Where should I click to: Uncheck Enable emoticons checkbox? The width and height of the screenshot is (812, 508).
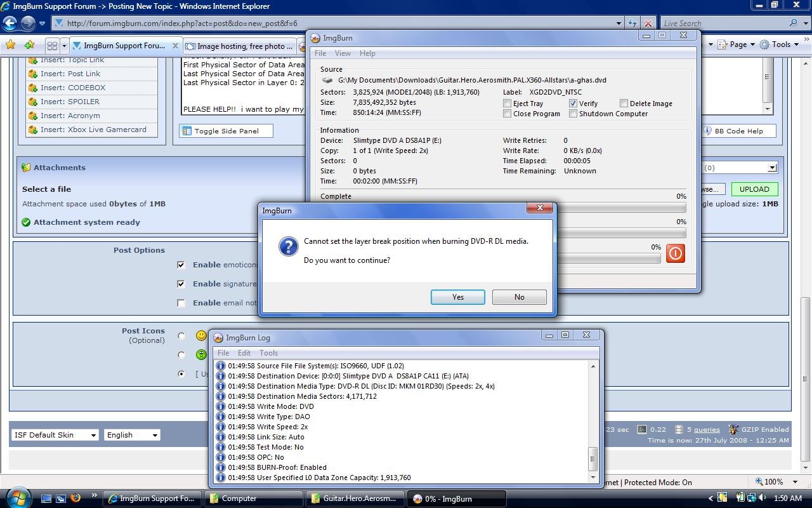181,265
